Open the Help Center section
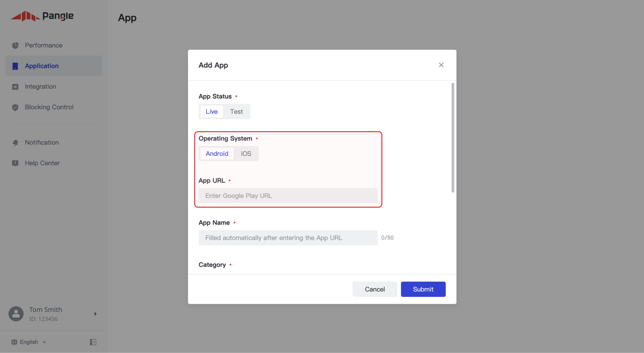644x353 pixels. point(54,163)
